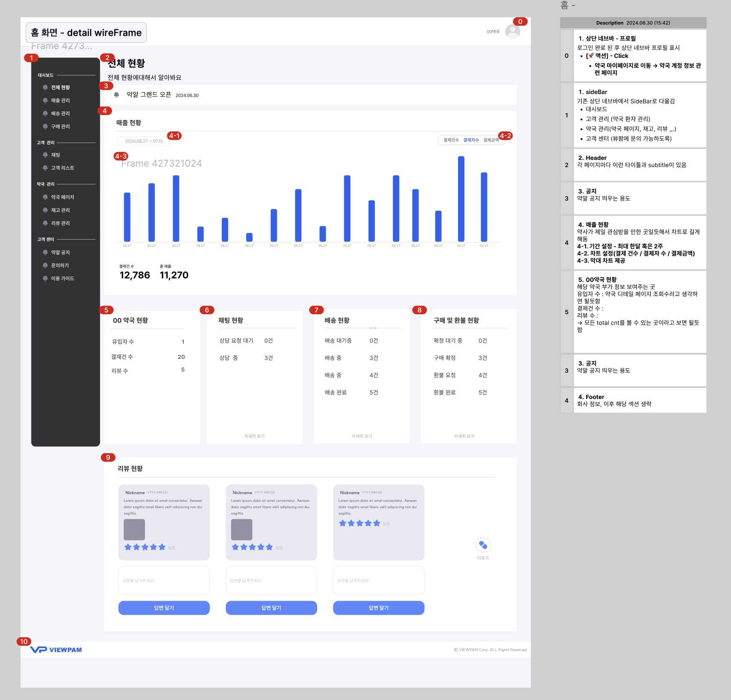Click the bell icon beside 약알 그랜드 오픈
The width and height of the screenshot is (731, 700).
point(116,95)
